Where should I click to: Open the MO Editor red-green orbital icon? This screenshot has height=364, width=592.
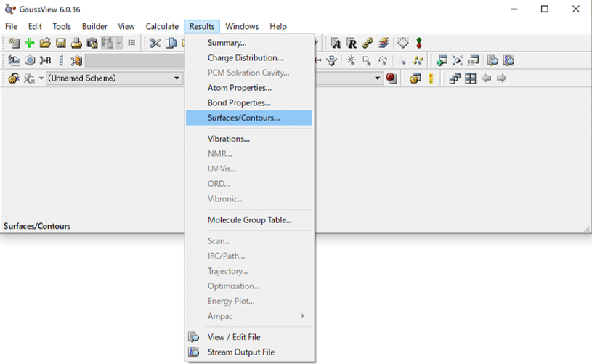tap(418, 43)
